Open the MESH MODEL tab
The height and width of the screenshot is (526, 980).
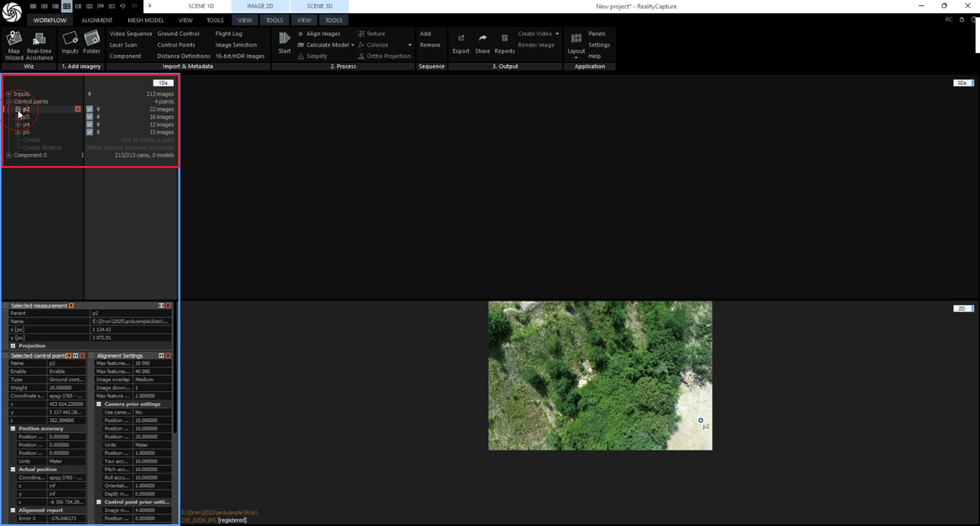coord(146,20)
